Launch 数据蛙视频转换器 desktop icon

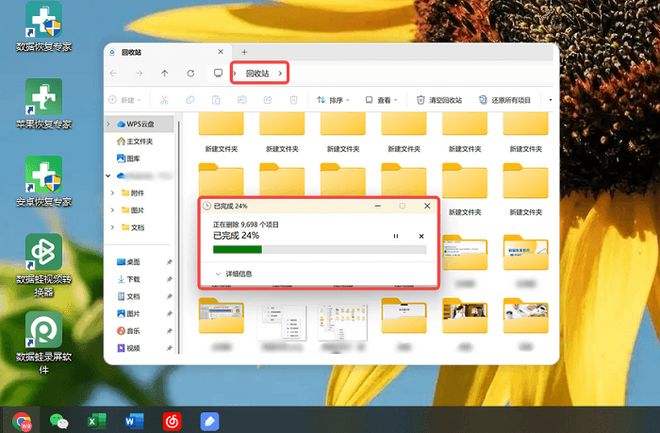pos(44,265)
